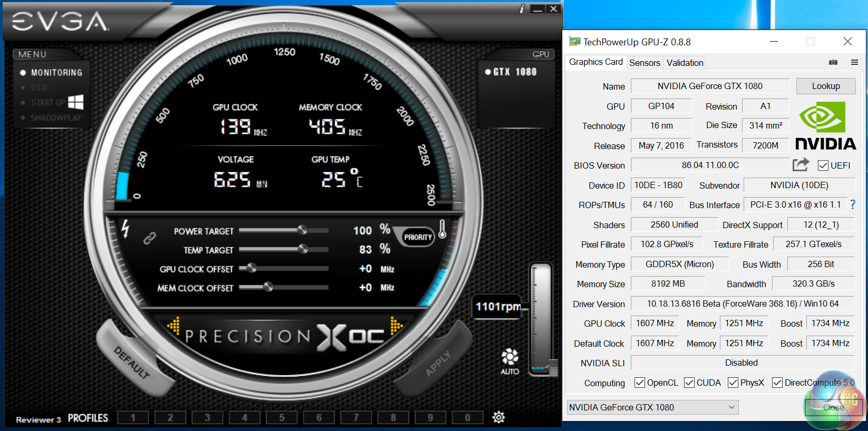The height and width of the screenshot is (431, 868).
Task: Click the GPU Clock Offset slider handle
Action: (251, 268)
